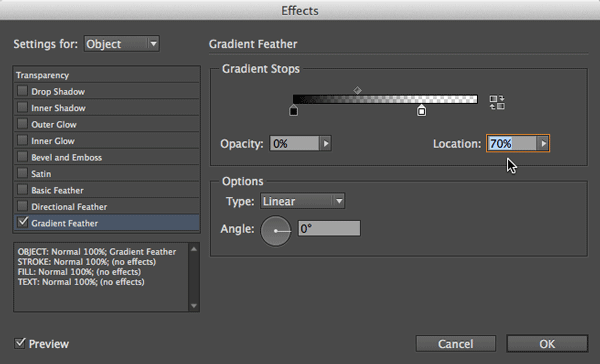
Task: Click the Angle dial control
Action: pyautogui.click(x=276, y=231)
